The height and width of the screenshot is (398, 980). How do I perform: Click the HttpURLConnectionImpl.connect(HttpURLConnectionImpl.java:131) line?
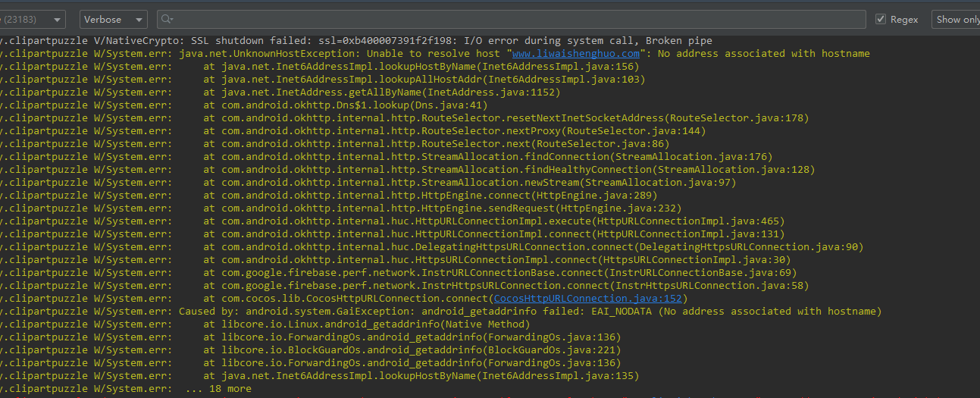point(393,234)
